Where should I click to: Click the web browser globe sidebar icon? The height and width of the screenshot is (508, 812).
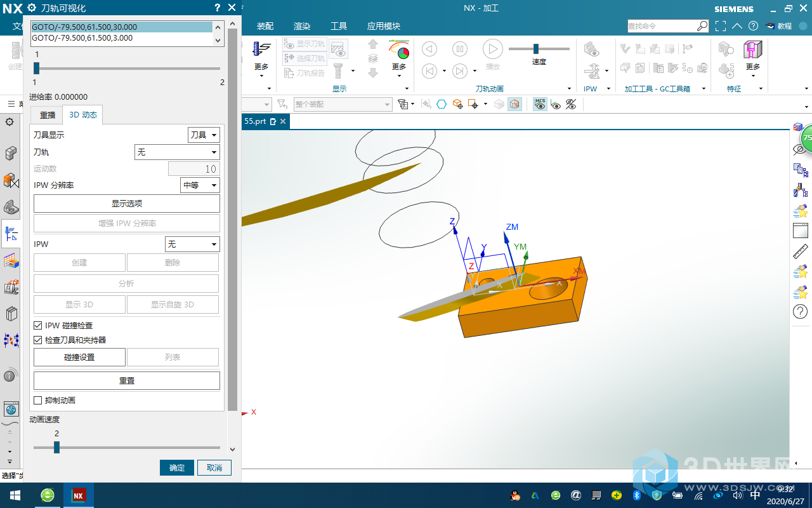click(11, 409)
